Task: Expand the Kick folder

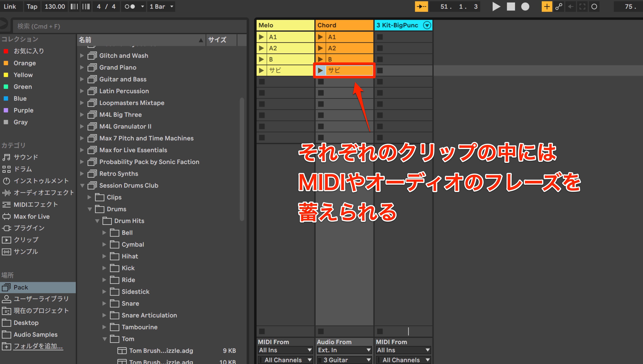Action: coord(104,268)
